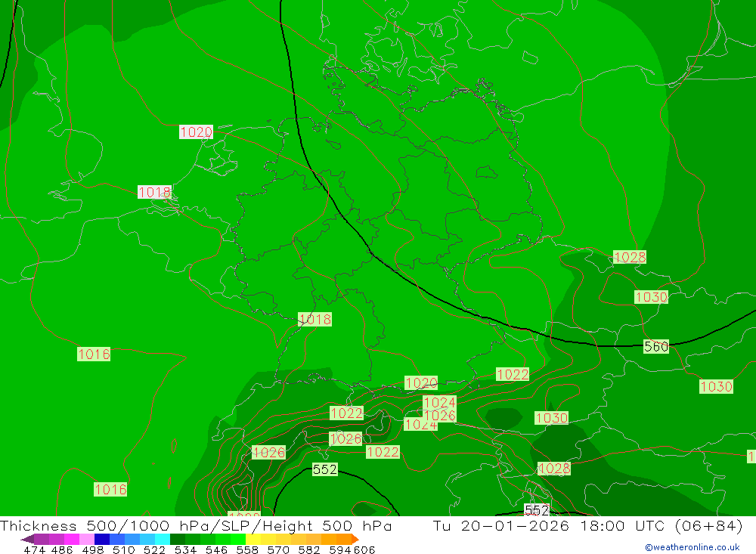Screen dimensions: 756x554
Task: Click the 1022 label beside the 1020 green label
Action: pos(513,374)
